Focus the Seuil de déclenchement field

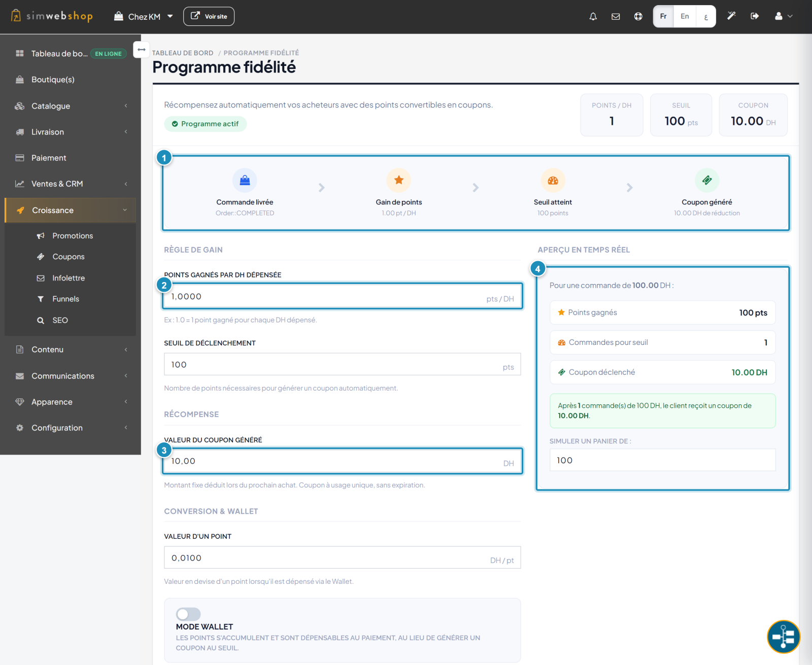coord(342,364)
